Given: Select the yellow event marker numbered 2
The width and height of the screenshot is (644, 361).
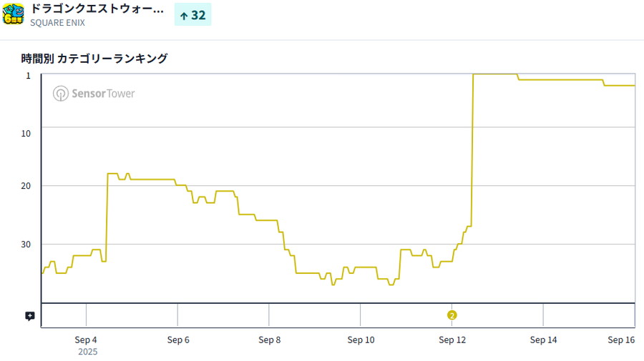Looking at the screenshot, I should pos(452,315).
